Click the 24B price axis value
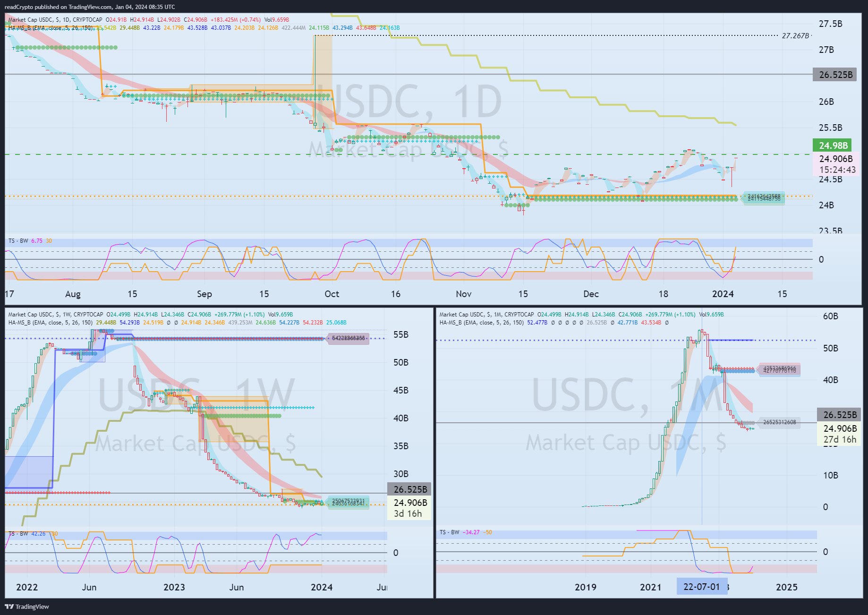The height and width of the screenshot is (615, 868). click(x=826, y=205)
